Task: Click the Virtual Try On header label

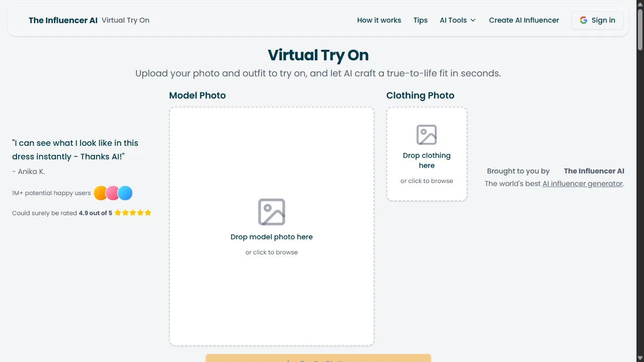Action: pyautogui.click(x=125, y=20)
